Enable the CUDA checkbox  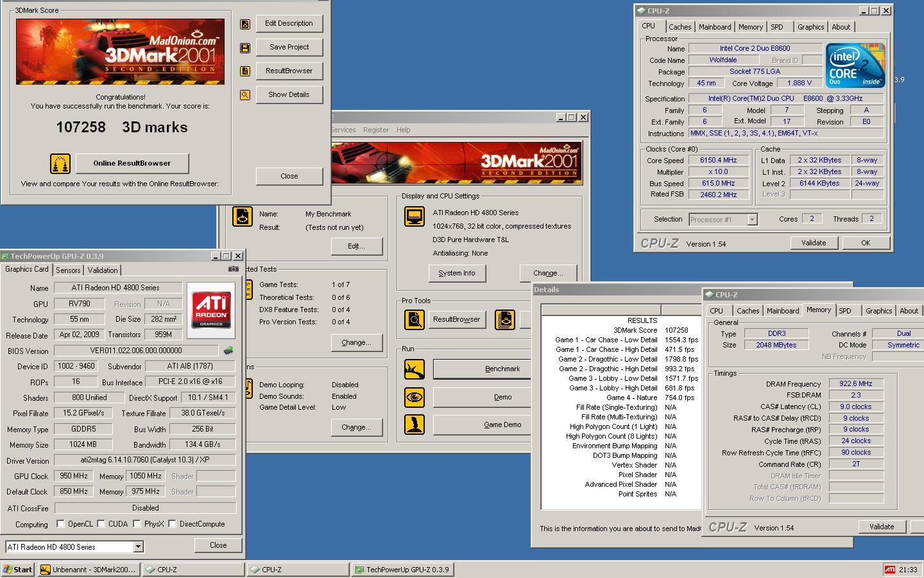tap(101, 524)
